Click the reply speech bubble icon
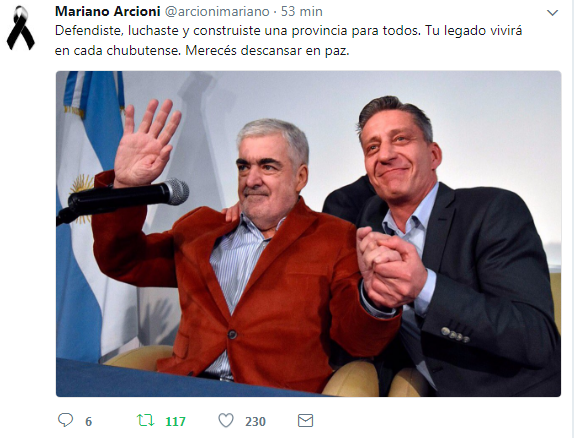This screenshot has height=438, width=574. pyautogui.click(x=66, y=420)
